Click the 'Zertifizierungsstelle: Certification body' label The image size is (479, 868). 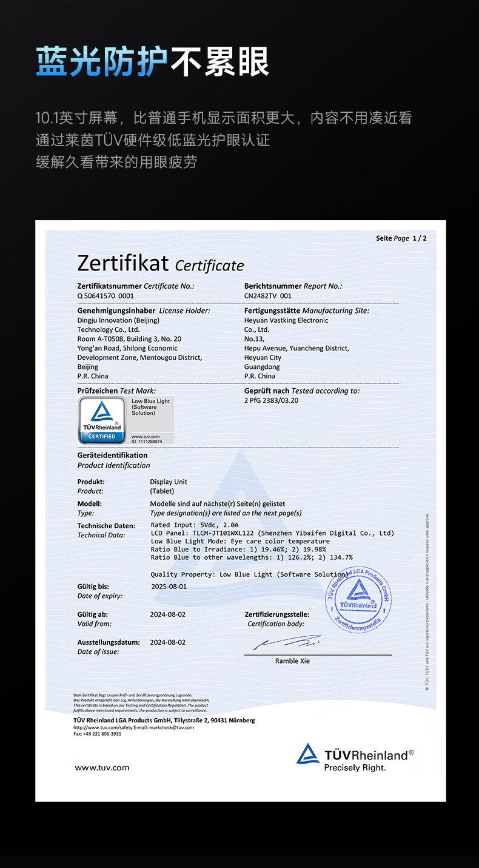click(x=277, y=619)
